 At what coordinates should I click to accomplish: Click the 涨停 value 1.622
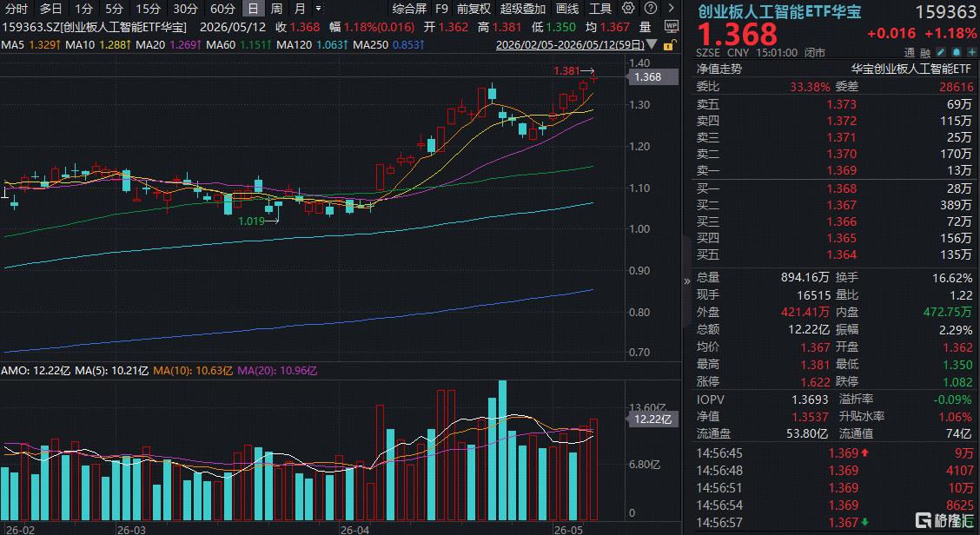(815, 381)
